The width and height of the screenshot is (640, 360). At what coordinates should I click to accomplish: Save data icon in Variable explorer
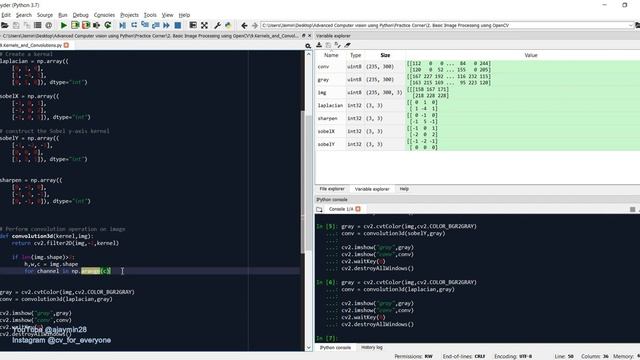click(x=328, y=45)
